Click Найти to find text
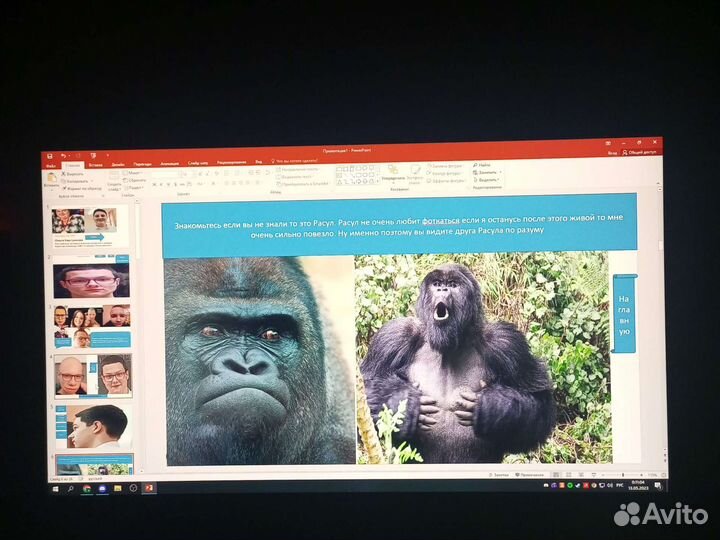The height and width of the screenshot is (540, 720). [482, 165]
